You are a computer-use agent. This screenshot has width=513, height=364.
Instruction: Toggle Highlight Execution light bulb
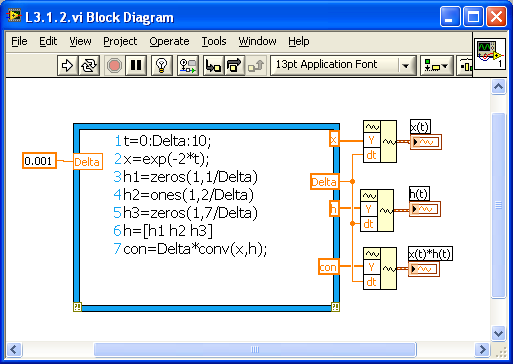[162, 65]
